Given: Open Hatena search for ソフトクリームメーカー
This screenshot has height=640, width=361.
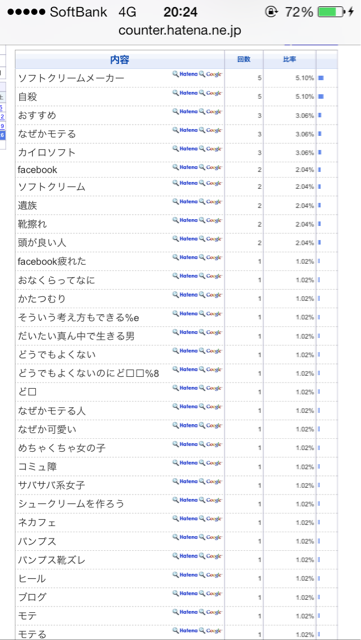Looking at the screenshot, I should click(x=185, y=74).
